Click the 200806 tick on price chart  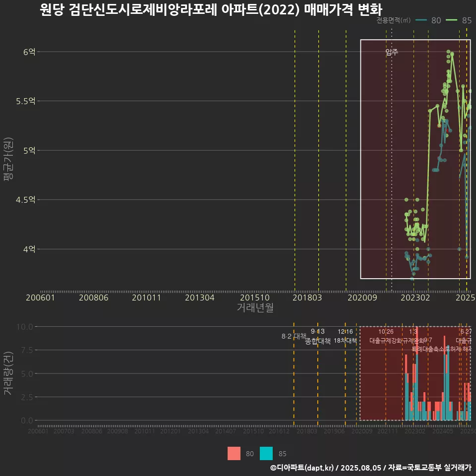94,297
